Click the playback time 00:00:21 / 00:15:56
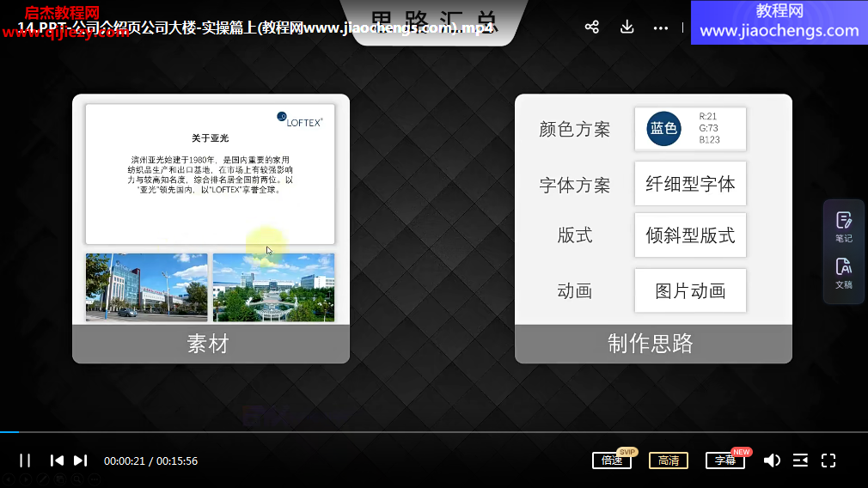The height and width of the screenshot is (488, 868). coord(150,461)
